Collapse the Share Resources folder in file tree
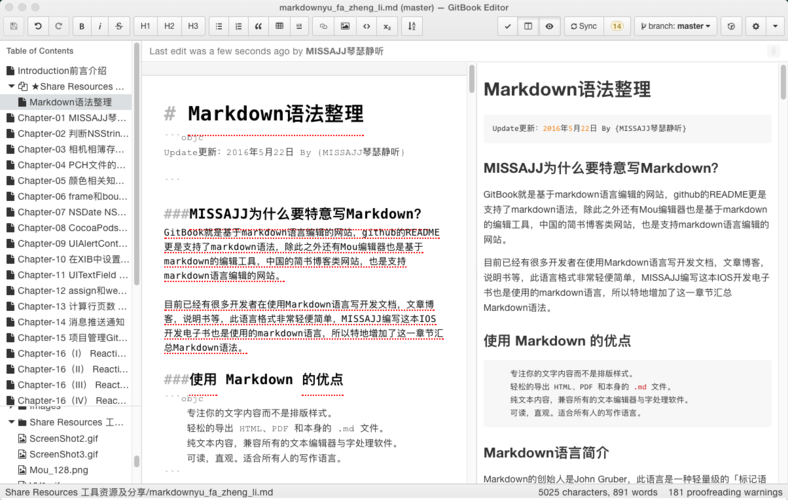Viewport: 788px width, 500px height. pos(11,422)
